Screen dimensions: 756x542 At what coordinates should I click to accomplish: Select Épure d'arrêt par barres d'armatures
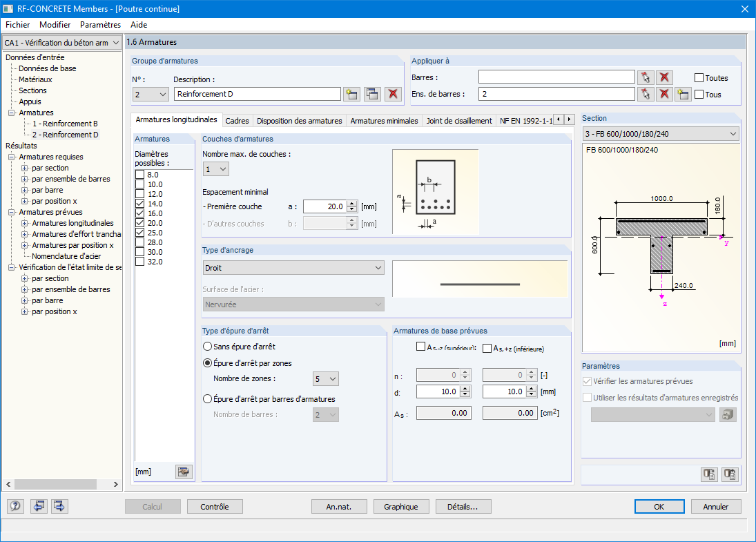coord(207,399)
